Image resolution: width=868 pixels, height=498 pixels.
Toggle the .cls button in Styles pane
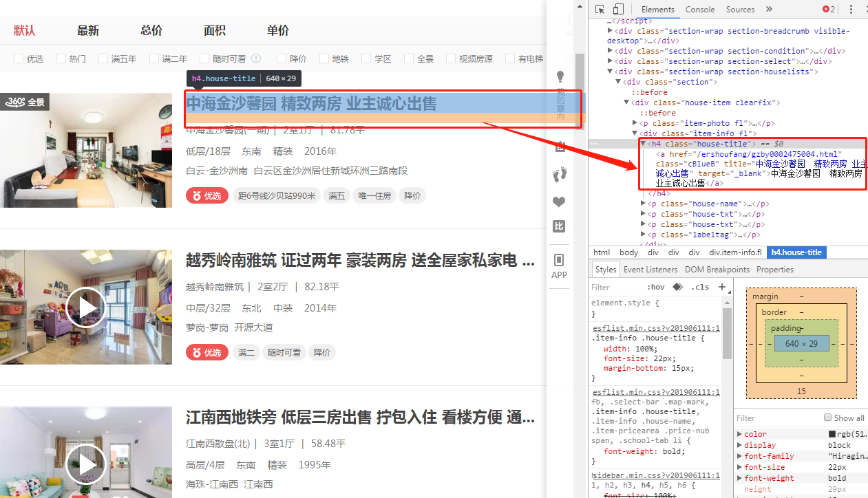pyautogui.click(x=700, y=287)
